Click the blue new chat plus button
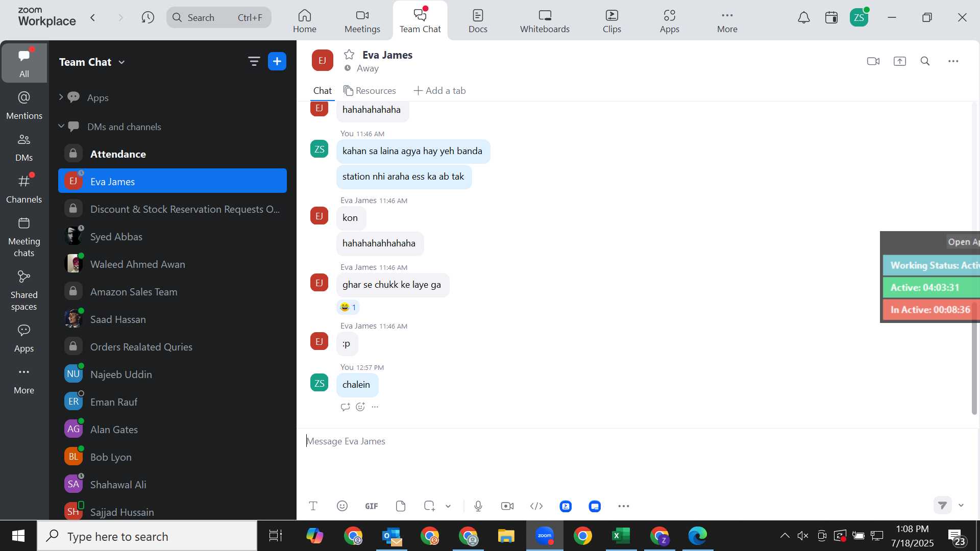The height and width of the screenshot is (551, 980). click(277, 62)
